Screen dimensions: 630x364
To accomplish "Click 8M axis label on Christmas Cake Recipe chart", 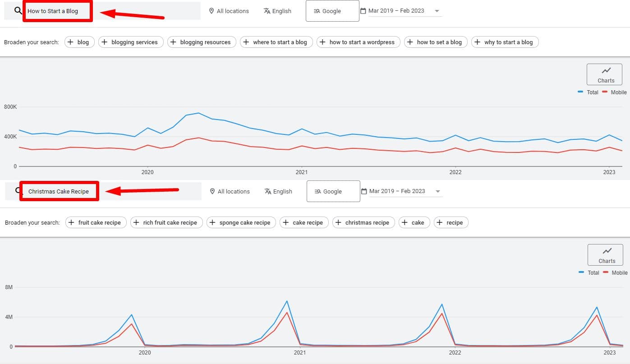I will (x=9, y=287).
